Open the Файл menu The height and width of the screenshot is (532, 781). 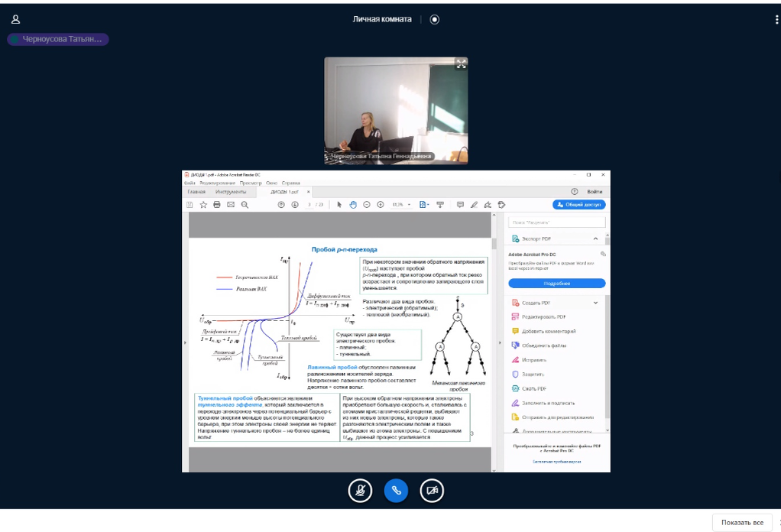point(190,183)
